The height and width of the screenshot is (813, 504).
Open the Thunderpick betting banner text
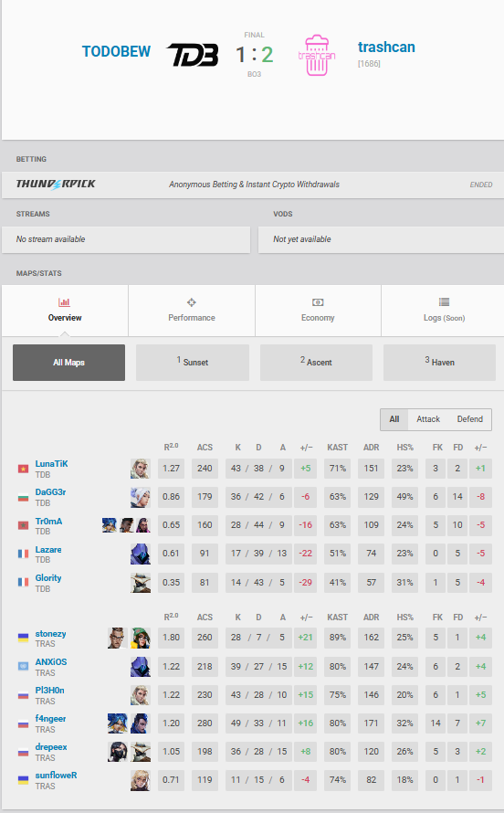tap(255, 185)
